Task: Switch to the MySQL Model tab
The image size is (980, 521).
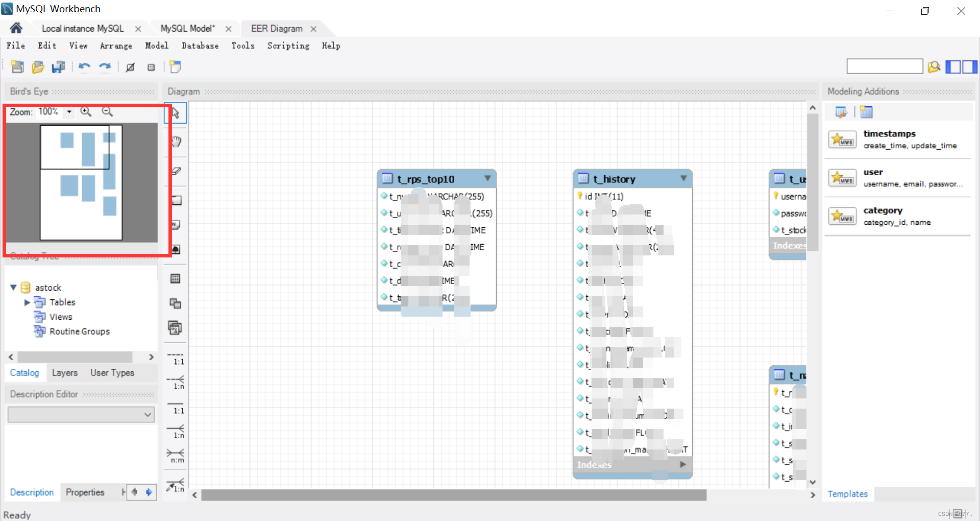Action: (x=188, y=29)
